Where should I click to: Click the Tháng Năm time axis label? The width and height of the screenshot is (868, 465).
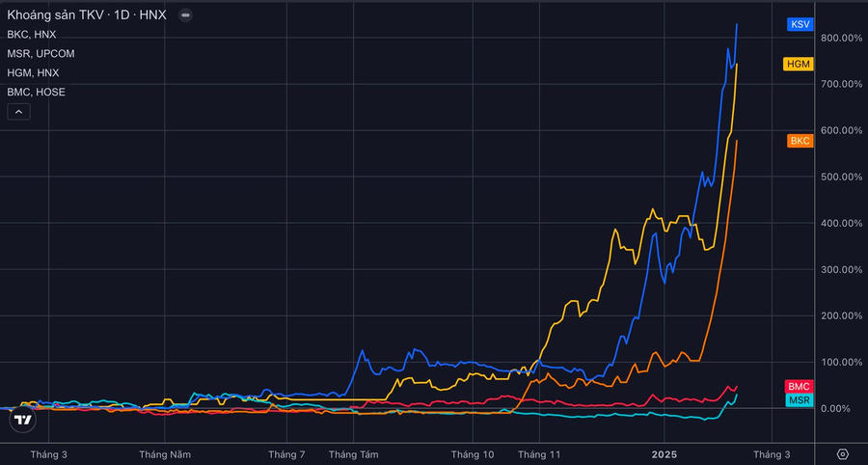click(x=166, y=453)
